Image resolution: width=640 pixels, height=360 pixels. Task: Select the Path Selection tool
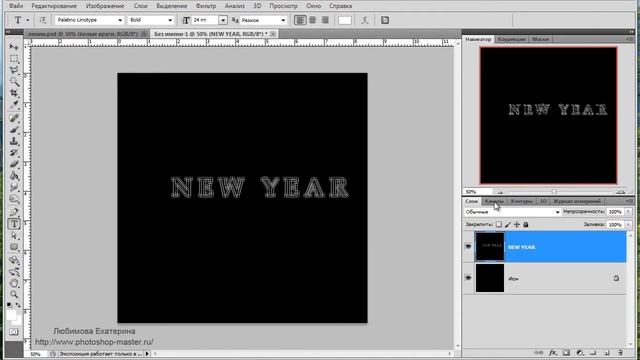(x=14, y=236)
